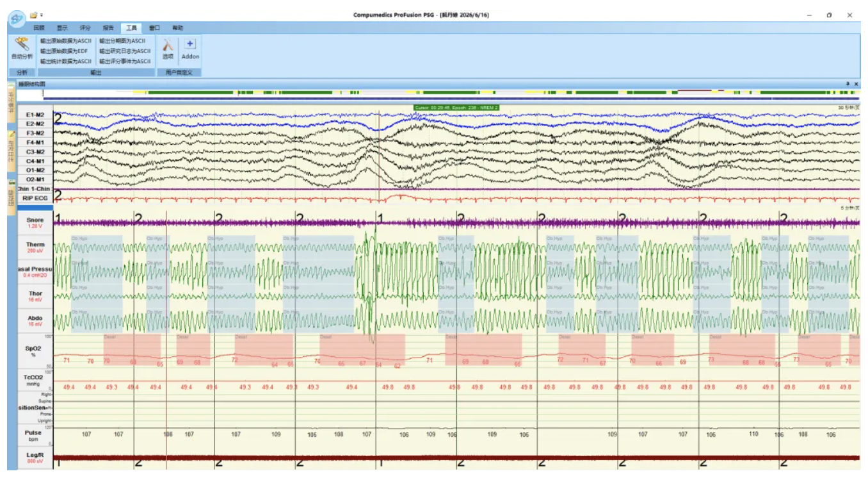The image size is (868, 478).
Task: Click the first Desat event box
Action: pos(133,349)
